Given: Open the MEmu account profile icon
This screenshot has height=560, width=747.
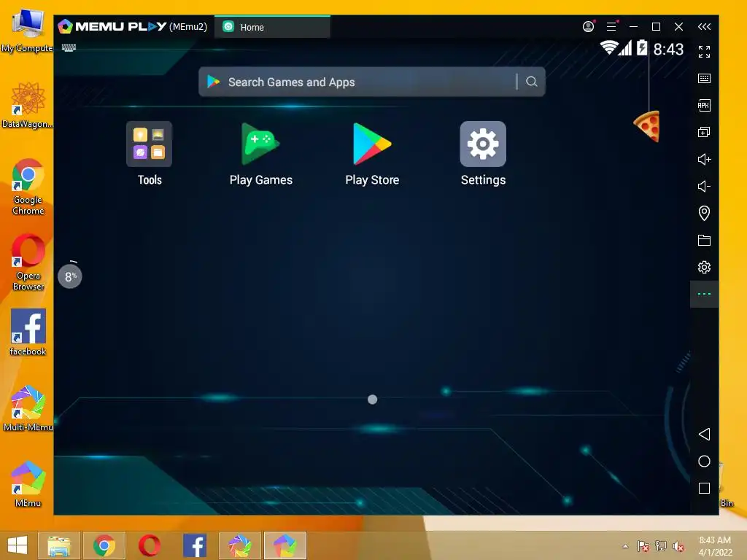Looking at the screenshot, I should click(x=589, y=27).
